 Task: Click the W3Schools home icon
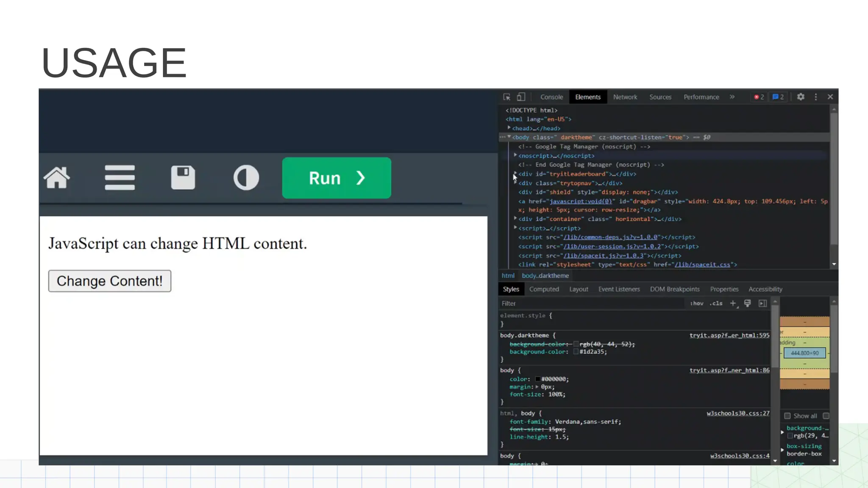[x=57, y=178]
